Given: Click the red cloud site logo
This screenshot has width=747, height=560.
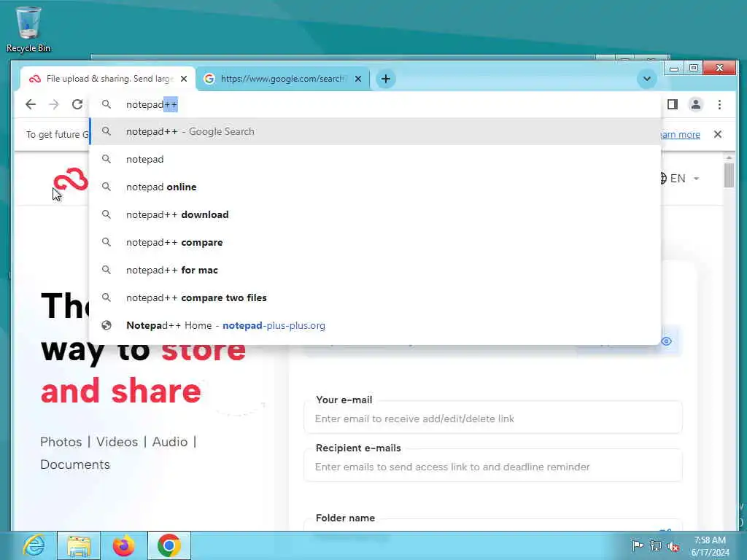Looking at the screenshot, I should pyautogui.click(x=71, y=179).
